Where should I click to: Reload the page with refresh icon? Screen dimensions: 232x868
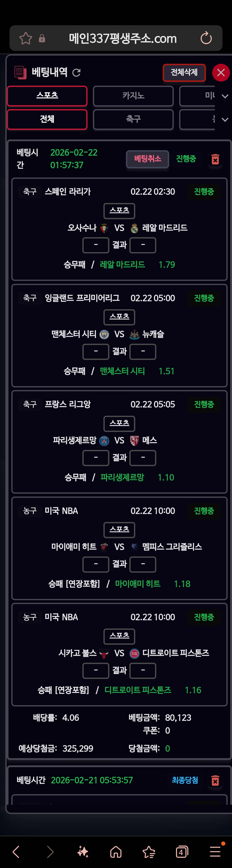pyautogui.click(x=206, y=38)
